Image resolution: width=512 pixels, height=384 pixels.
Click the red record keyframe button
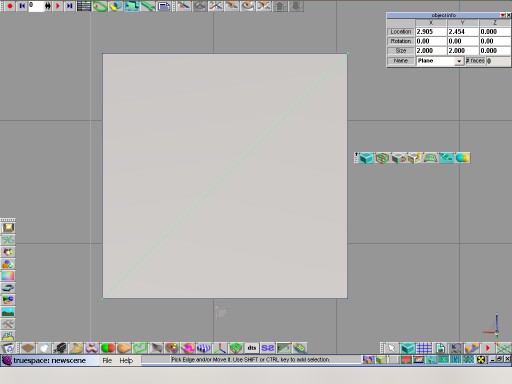pyautogui.click(x=10, y=6)
